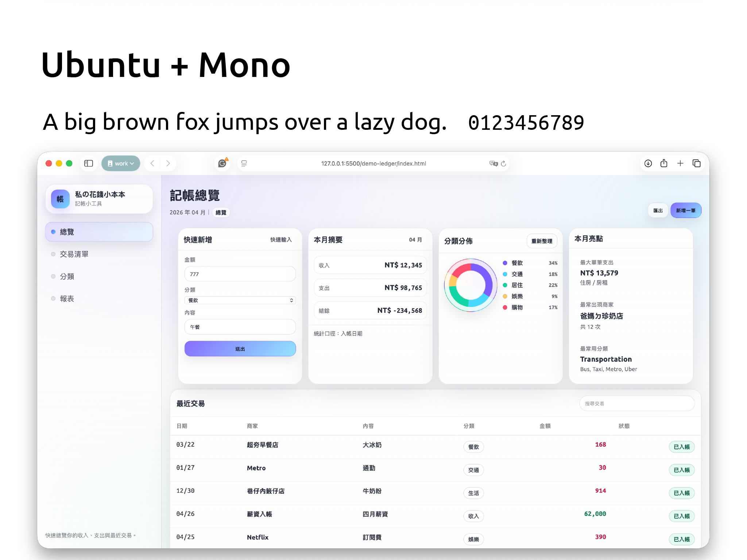
Task: Open the 餐飲 category dropdown
Action: click(x=240, y=300)
